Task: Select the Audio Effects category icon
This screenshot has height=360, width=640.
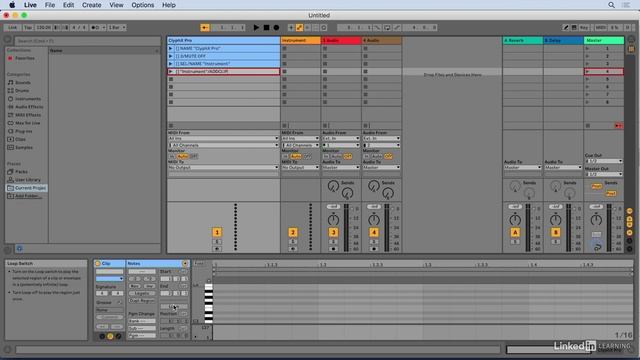Action: [11, 107]
